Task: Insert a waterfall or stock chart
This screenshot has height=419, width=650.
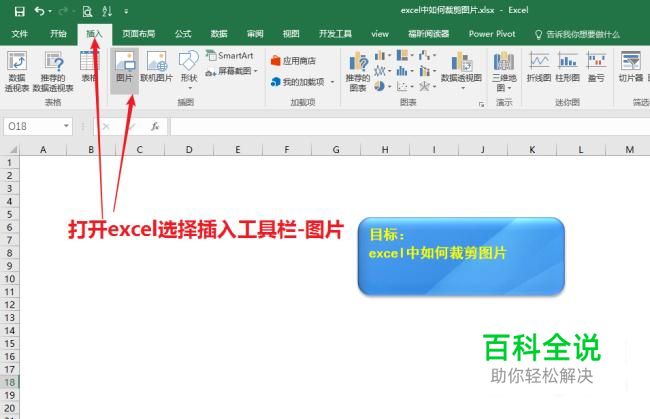Action: (427, 55)
